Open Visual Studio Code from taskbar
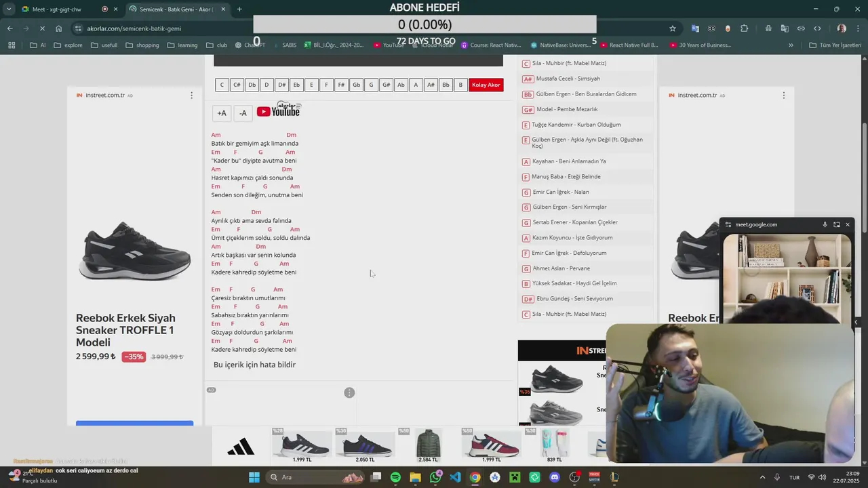Image resolution: width=868 pixels, height=488 pixels. click(455, 477)
